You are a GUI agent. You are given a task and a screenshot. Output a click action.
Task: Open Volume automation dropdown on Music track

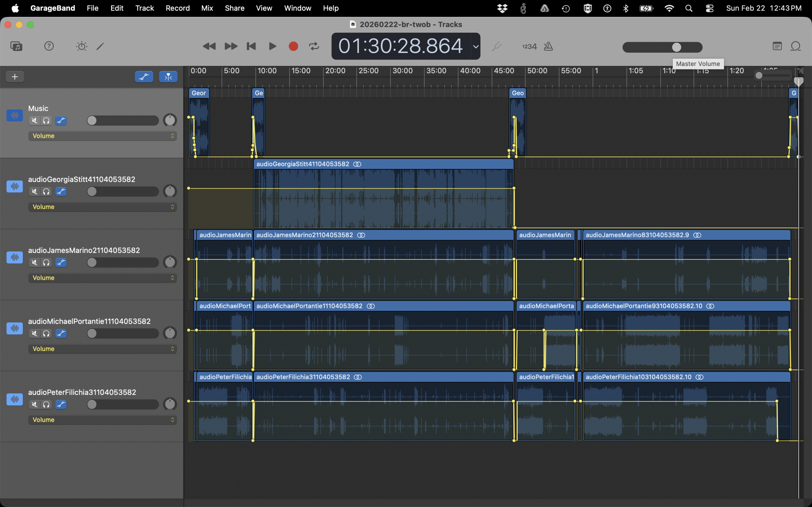[x=102, y=136]
